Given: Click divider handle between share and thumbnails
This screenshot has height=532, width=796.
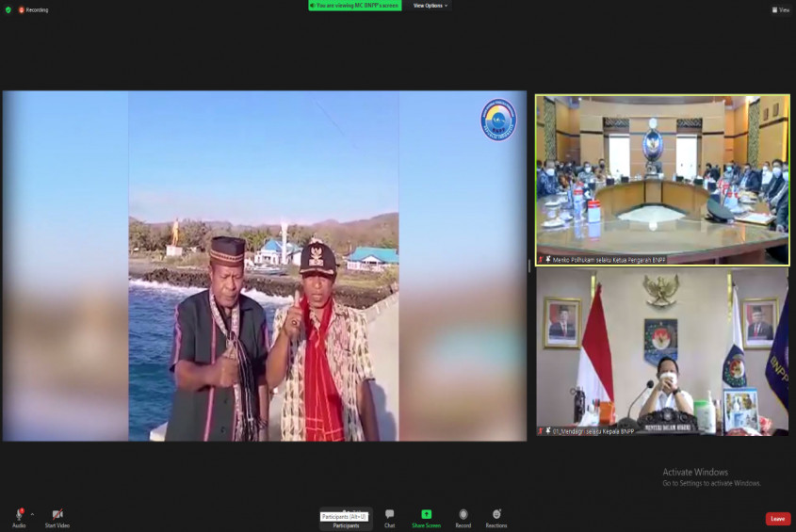Looking at the screenshot, I should point(530,266).
